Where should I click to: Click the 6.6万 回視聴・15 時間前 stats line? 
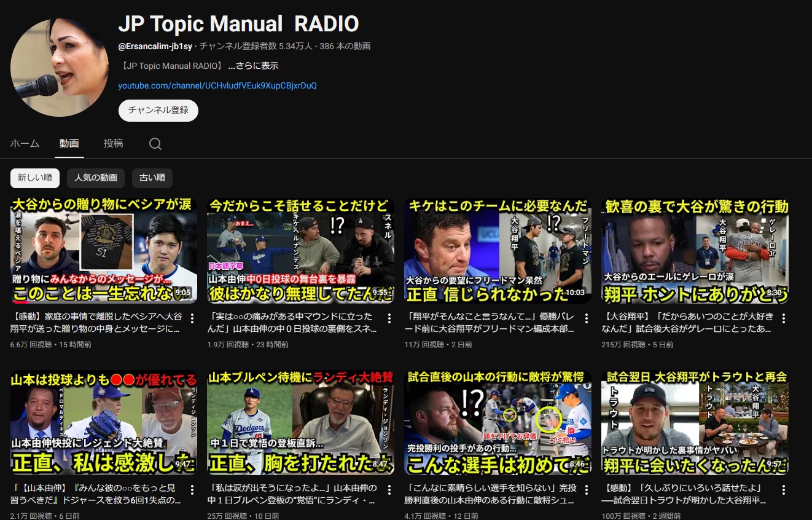pos(51,345)
